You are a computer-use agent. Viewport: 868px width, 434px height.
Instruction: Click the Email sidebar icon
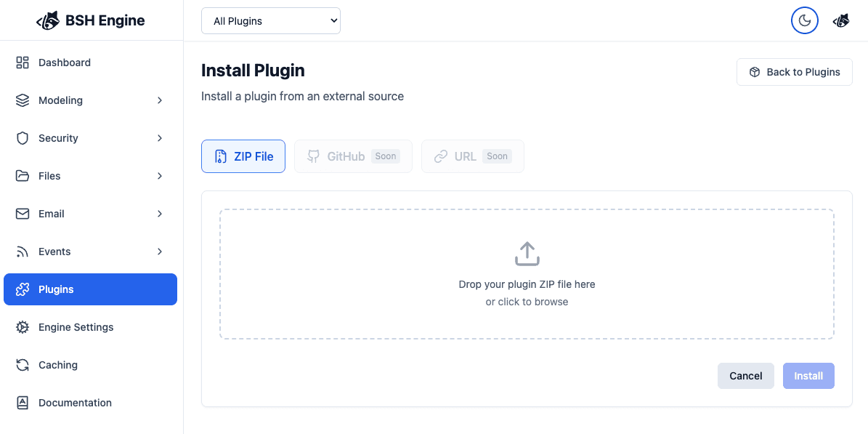tap(22, 214)
